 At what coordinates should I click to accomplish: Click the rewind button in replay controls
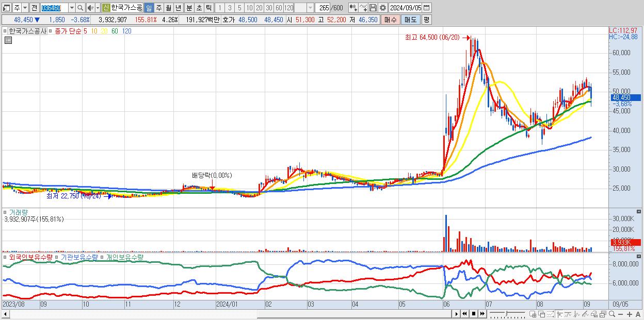click(x=464, y=314)
